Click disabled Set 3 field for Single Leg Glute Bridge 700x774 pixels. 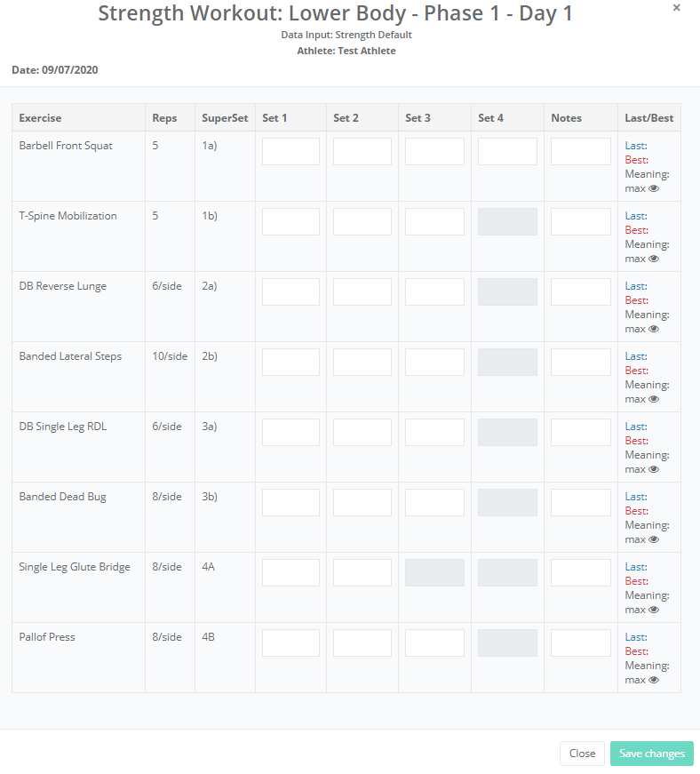[x=434, y=572]
